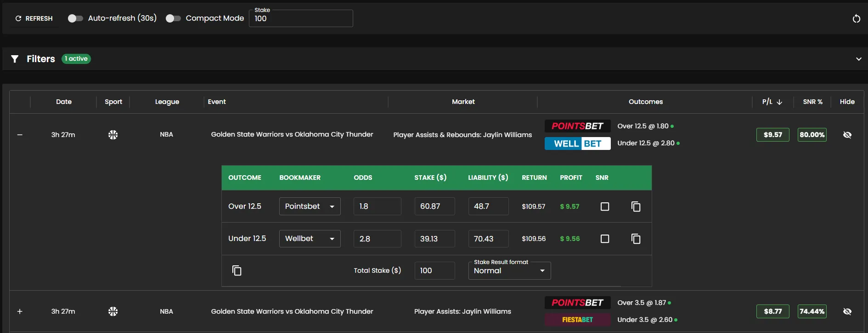
Task: Enable Compact Mode switch
Action: (173, 18)
